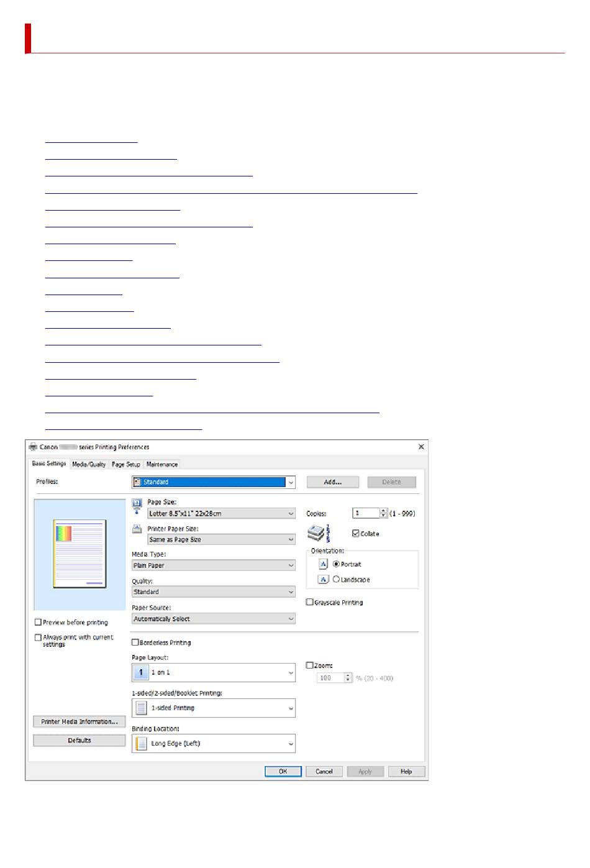Expand the Quality dropdown
The image size is (590, 868).
(x=214, y=592)
